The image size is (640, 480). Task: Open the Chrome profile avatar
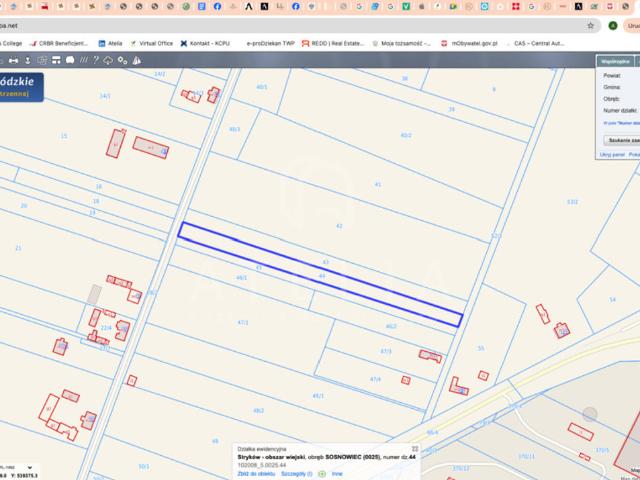tap(612, 25)
